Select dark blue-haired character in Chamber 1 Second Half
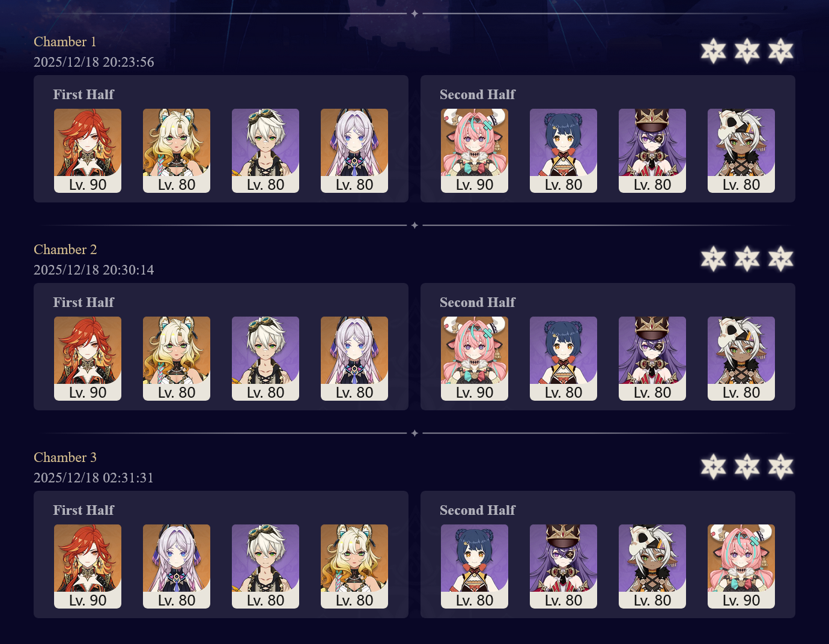The image size is (829, 644). pos(563,151)
